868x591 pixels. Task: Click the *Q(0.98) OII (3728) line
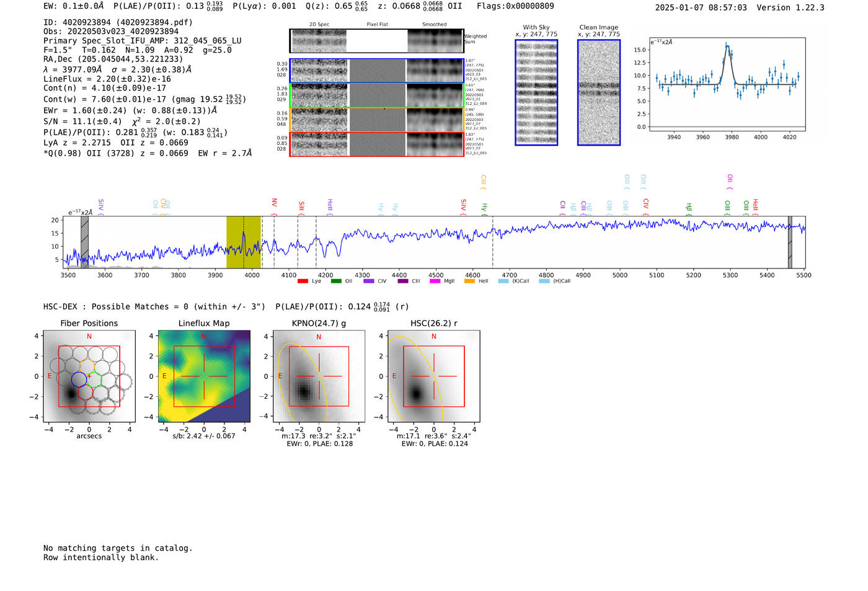pos(148,153)
